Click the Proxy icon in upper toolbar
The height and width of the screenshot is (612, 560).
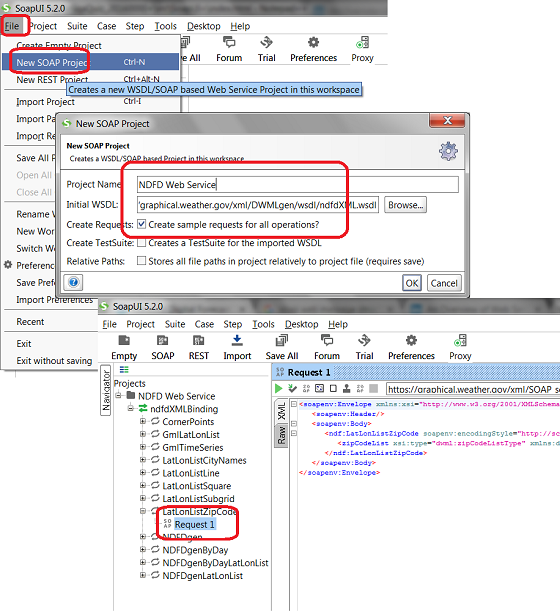[363, 42]
